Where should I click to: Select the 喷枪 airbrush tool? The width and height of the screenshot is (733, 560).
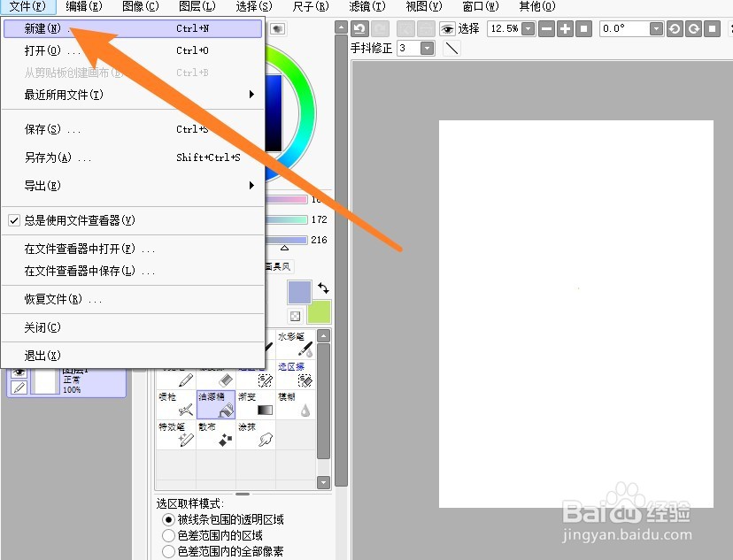(176, 404)
